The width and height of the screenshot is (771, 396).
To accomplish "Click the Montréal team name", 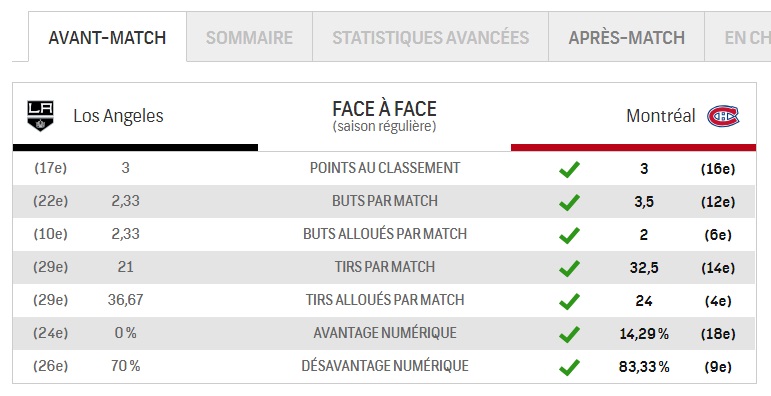I will 661,116.
